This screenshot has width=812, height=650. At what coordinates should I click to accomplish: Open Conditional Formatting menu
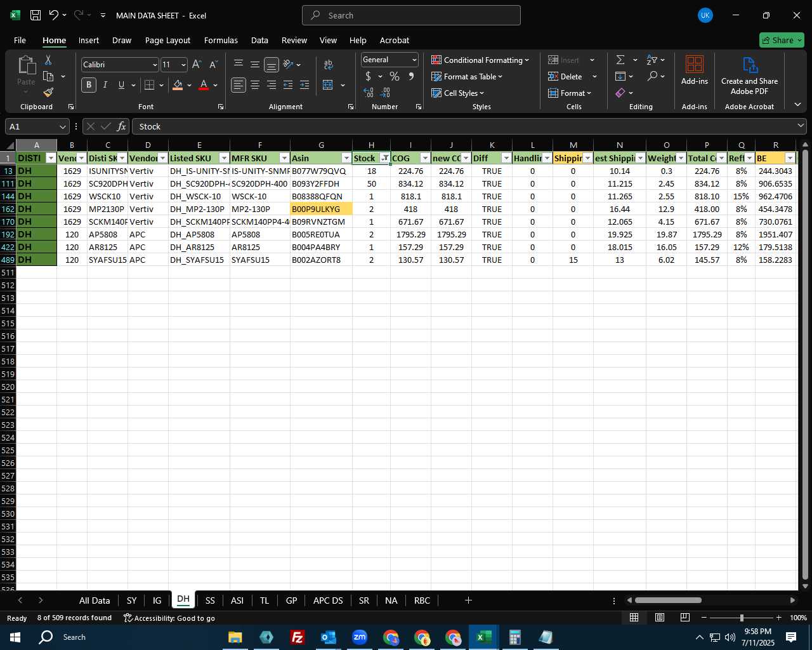[x=480, y=60]
